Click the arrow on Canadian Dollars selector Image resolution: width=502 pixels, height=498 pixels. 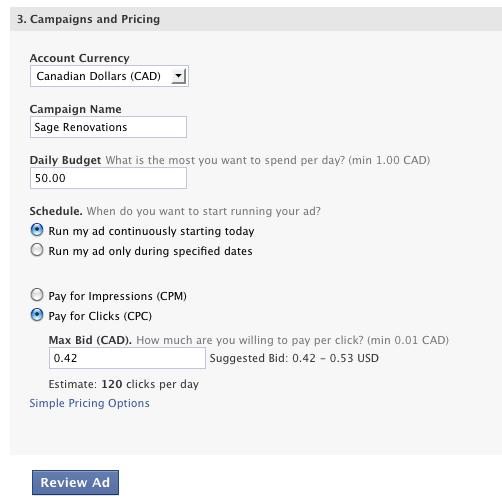(x=179, y=76)
